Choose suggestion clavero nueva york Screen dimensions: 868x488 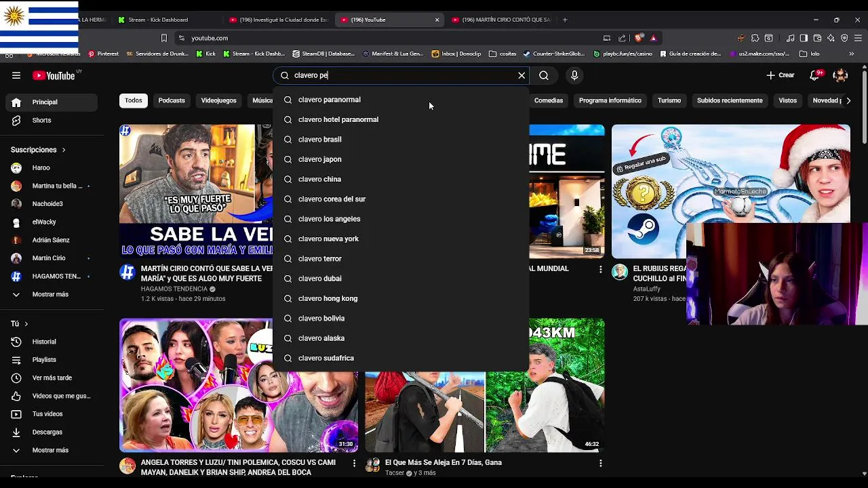click(401, 239)
